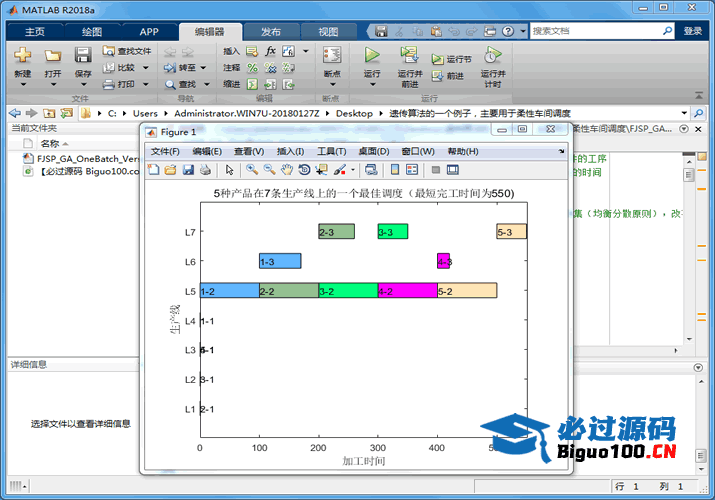715x500 pixels.
Task: Click the magenta 4-2 bar in the Gantt chart
Action: tap(408, 291)
